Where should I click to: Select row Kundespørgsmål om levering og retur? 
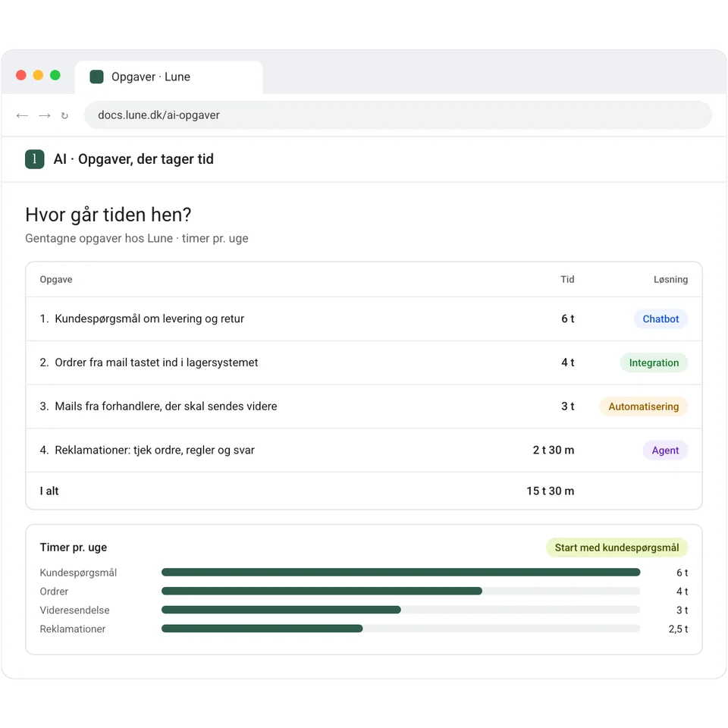pos(363,319)
